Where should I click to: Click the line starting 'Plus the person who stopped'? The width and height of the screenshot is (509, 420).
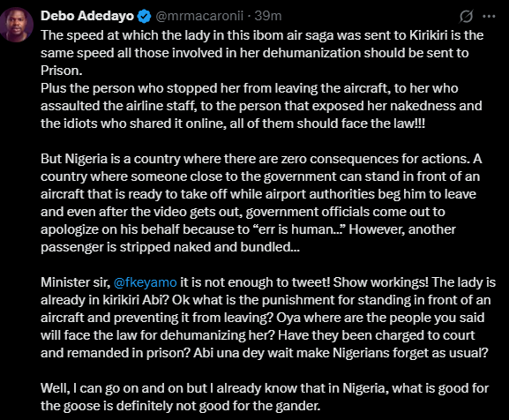pos(250,88)
